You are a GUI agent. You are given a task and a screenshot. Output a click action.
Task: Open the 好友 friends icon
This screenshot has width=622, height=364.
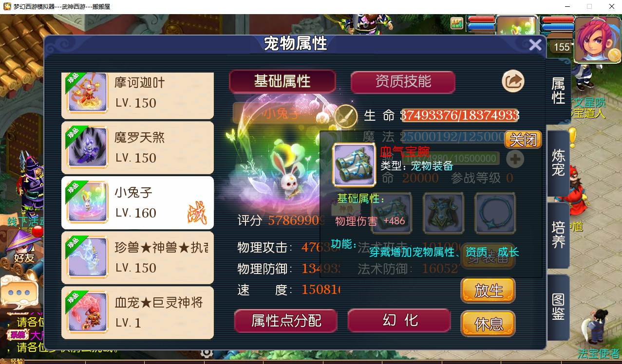[22, 246]
